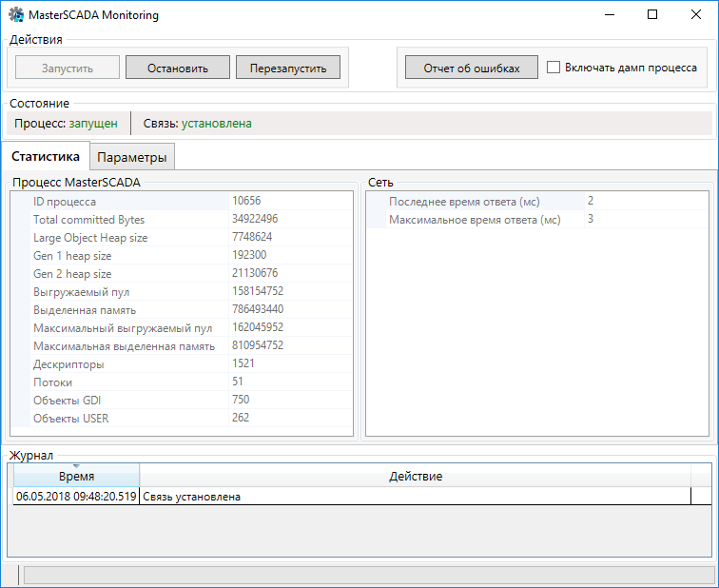Select journal timestamp 06.05.2018 09:48:20.519

(76, 497)
